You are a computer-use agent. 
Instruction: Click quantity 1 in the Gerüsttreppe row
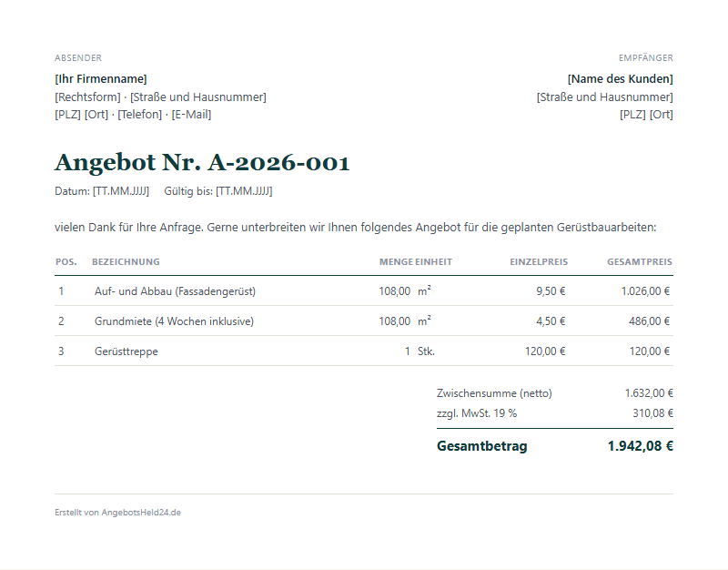407,351
